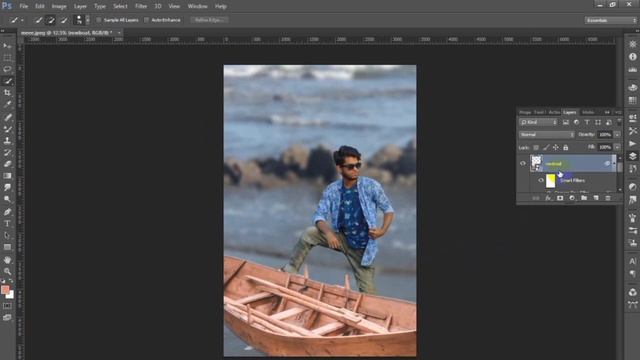This screenshot has height=360, width=640.
Task: Select the Eyedropper tool
Action: pyautogui.click(x=7, y=104)
